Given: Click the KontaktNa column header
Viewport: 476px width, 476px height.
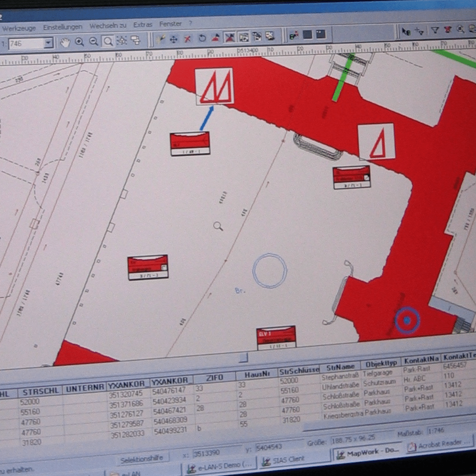Looking at the screenshot, I should [x=421, y=361].
